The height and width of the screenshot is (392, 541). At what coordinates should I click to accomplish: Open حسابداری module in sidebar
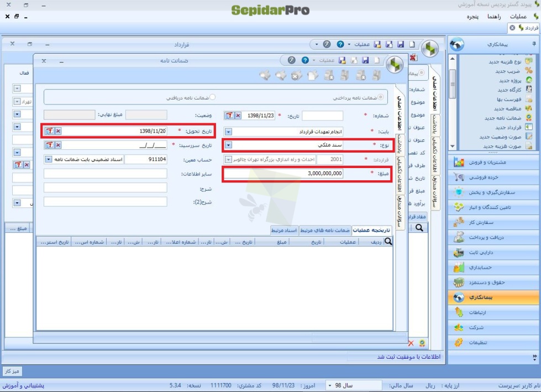coord(494,268)
